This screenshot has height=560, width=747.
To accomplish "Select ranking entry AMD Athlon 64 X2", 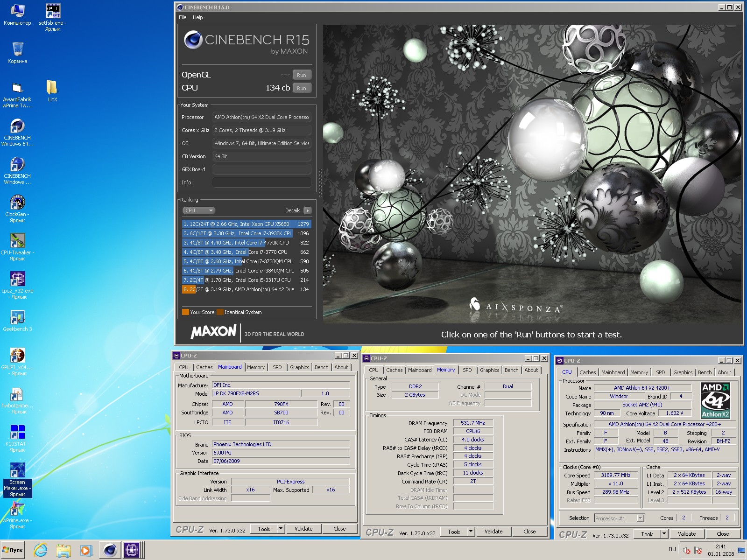I will point(247,289).
